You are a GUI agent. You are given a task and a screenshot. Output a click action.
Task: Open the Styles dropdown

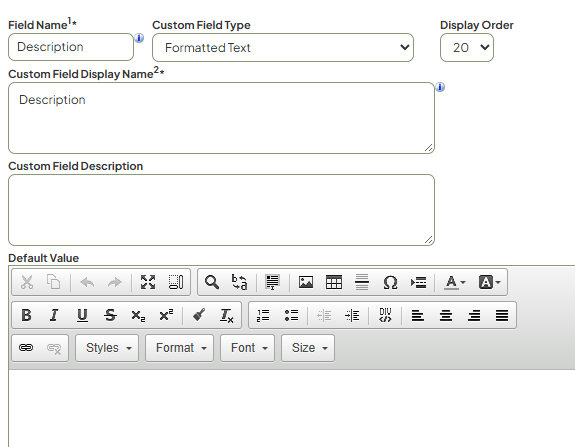point(107,348)
